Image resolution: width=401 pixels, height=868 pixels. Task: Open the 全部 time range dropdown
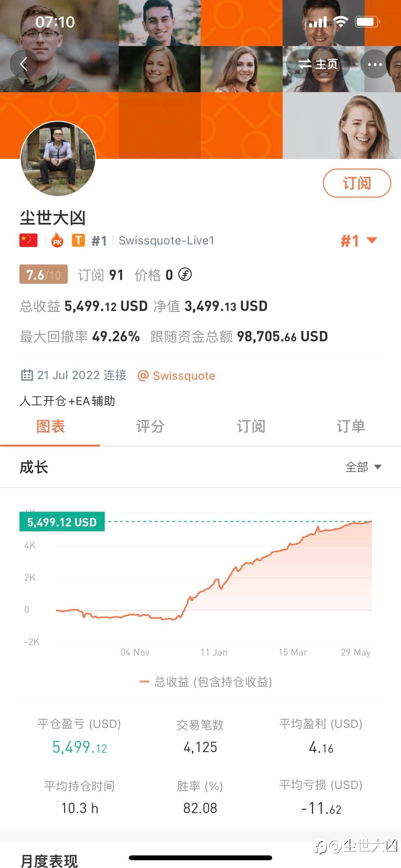pos(363,467)
